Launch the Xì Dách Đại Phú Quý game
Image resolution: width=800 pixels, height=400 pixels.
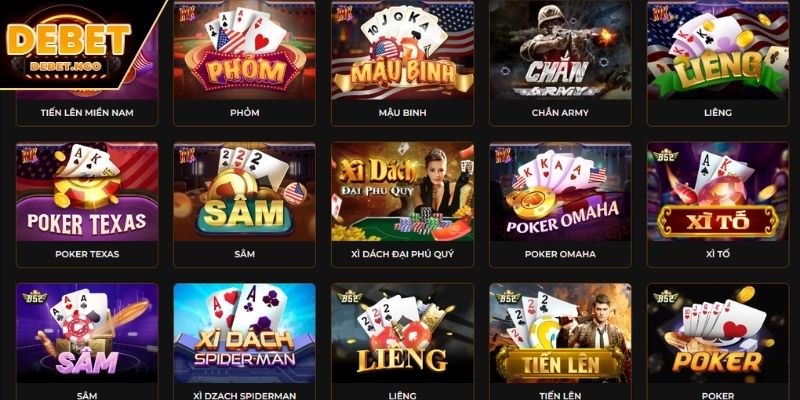(x=403, y=192)
